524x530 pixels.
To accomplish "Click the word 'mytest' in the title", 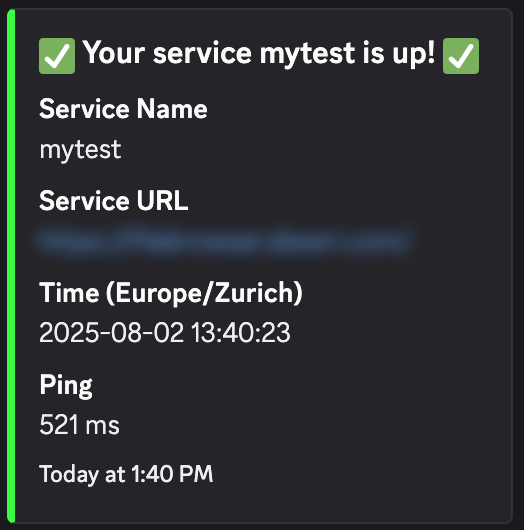I will [307, 54].
